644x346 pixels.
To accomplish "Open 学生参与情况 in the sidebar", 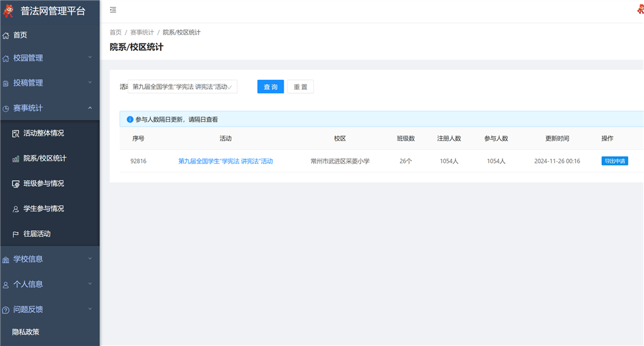I will point(43,209).
